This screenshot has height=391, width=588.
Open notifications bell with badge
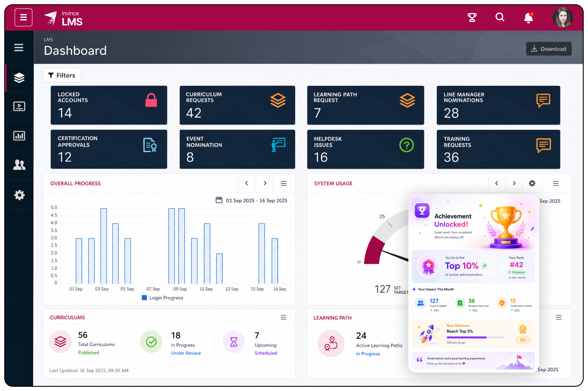point(529,17)
